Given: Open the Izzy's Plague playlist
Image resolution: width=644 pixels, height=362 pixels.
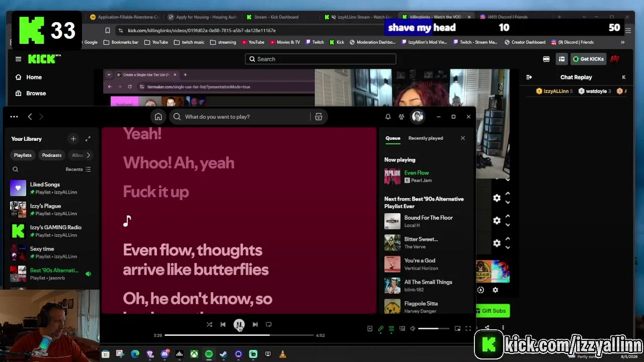Looking at the screenshot, I should point(51,210).
